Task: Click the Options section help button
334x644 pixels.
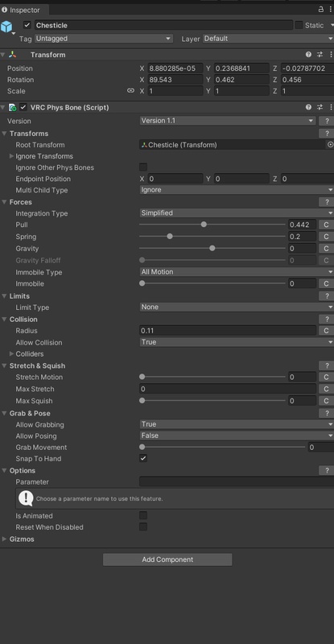Action: pos(326,471)
